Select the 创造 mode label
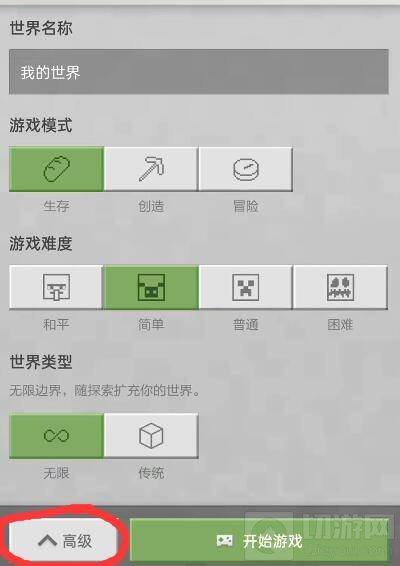Screen dimensions: 400x566 click(151, 206)
